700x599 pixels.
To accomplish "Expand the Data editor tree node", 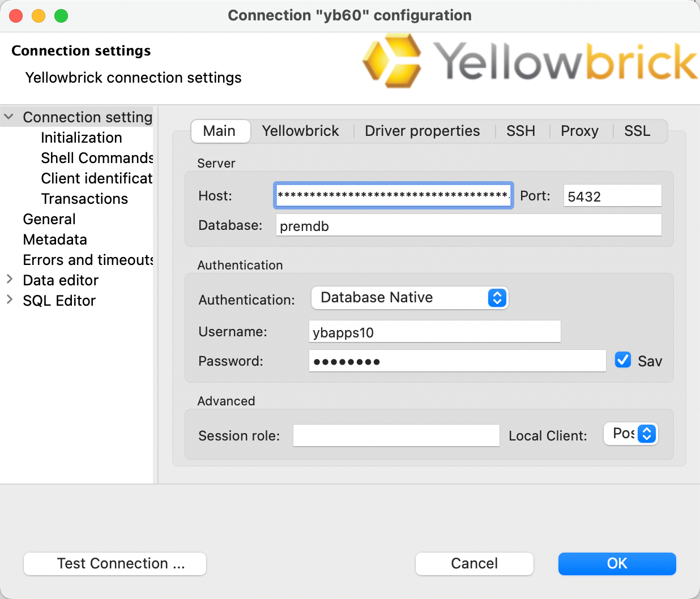I will 10,279.
